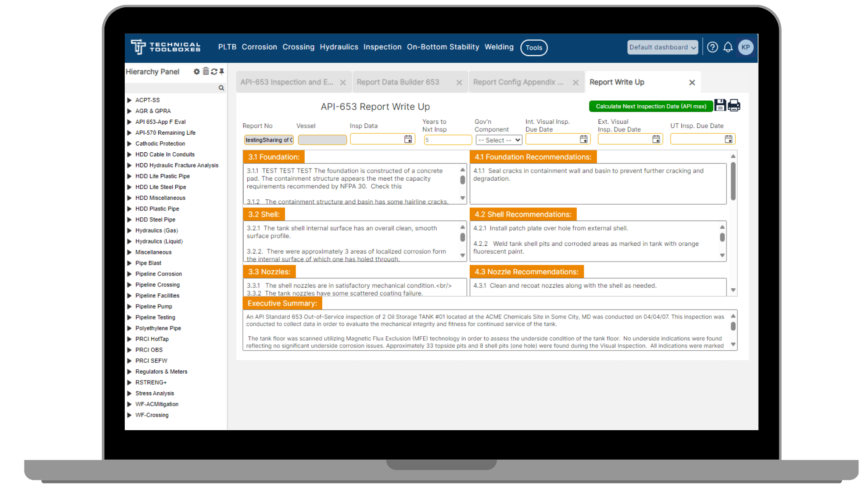
Task: Click the Tools button
Action: [534, 47]
